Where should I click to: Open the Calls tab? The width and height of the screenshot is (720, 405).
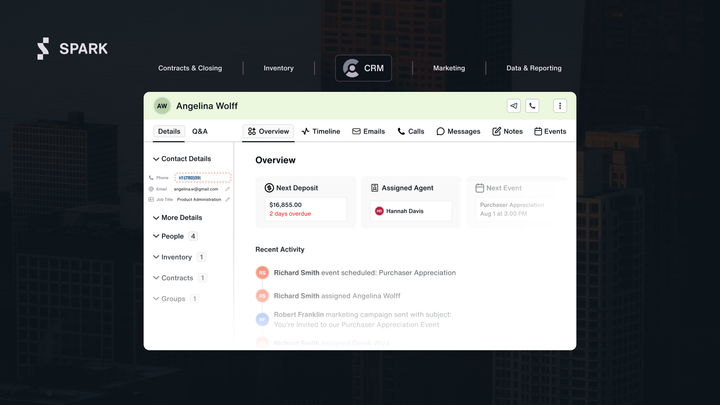tap(411, 131)
